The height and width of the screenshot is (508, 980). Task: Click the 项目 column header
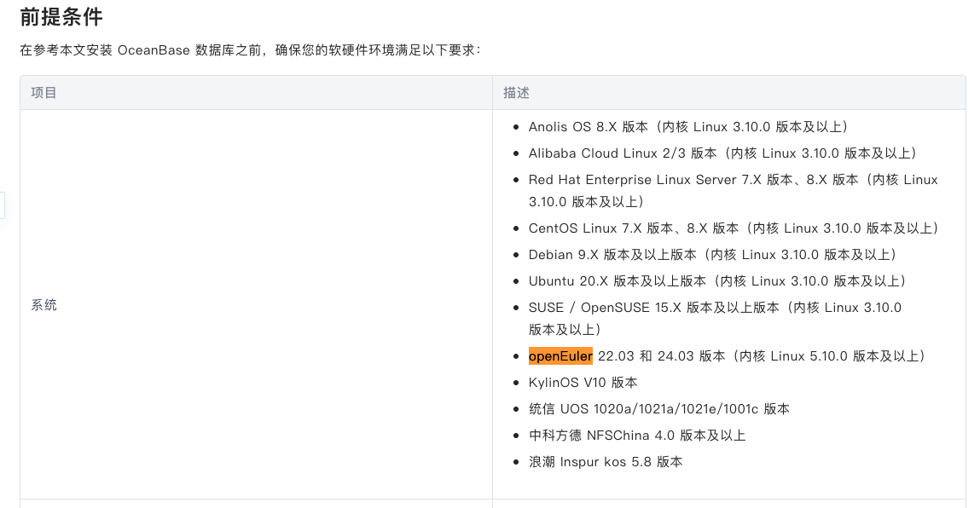click(x=43, y=93)
